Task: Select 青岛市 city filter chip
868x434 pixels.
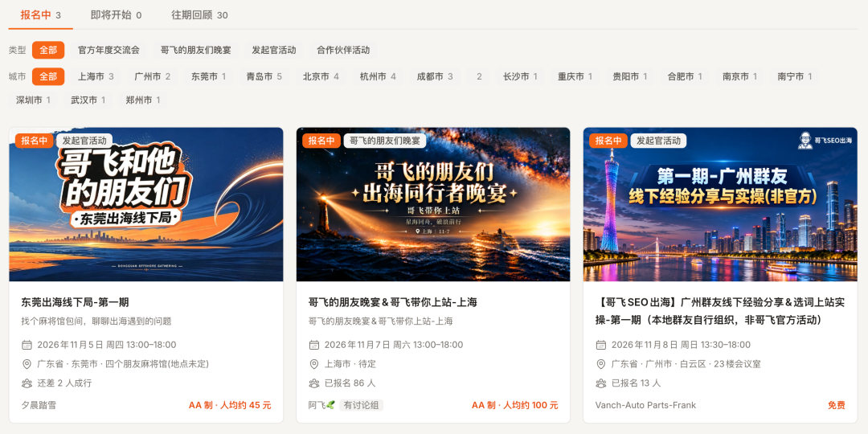Action: (x=264, y=76)
